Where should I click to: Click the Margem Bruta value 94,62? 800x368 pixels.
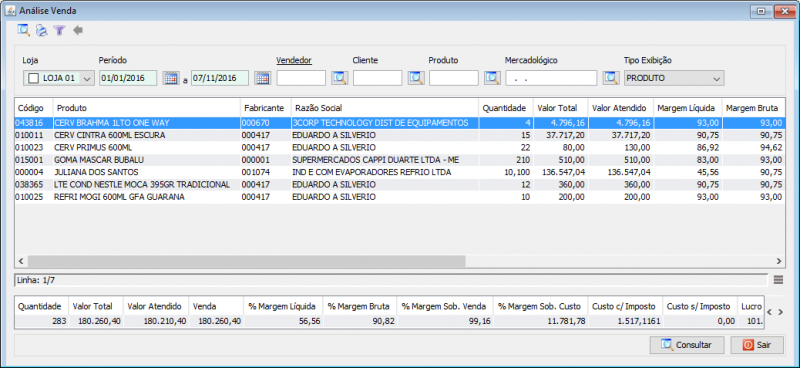[x=771, y=148]
